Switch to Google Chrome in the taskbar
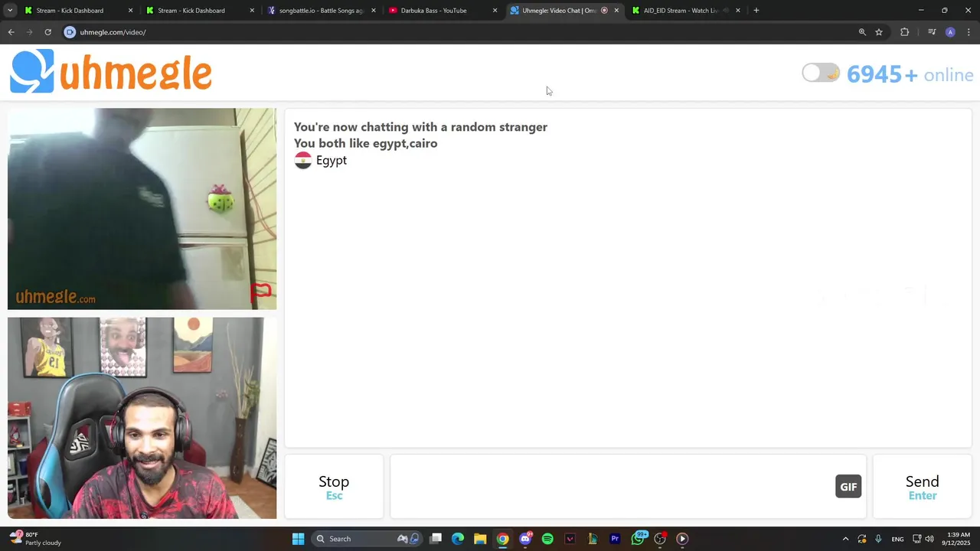980x551 pixels. (x=502, y=539)
